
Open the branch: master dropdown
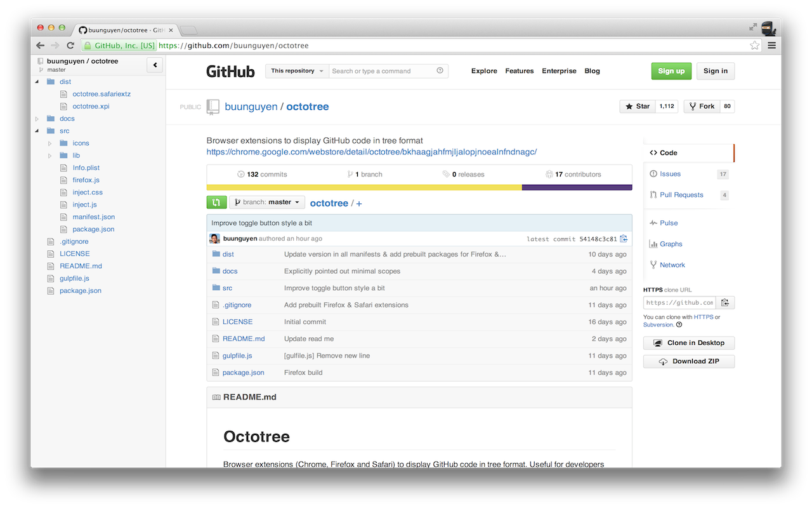coord(266,202)
